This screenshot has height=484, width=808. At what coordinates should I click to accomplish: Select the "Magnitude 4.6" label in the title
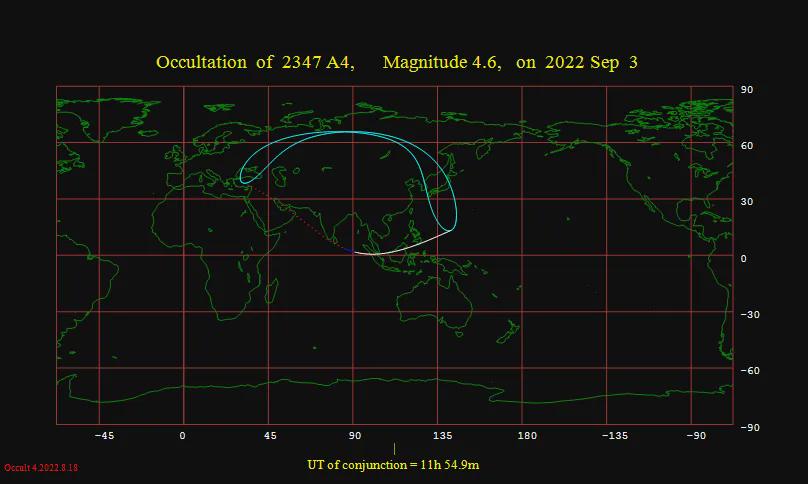point(441,63)
